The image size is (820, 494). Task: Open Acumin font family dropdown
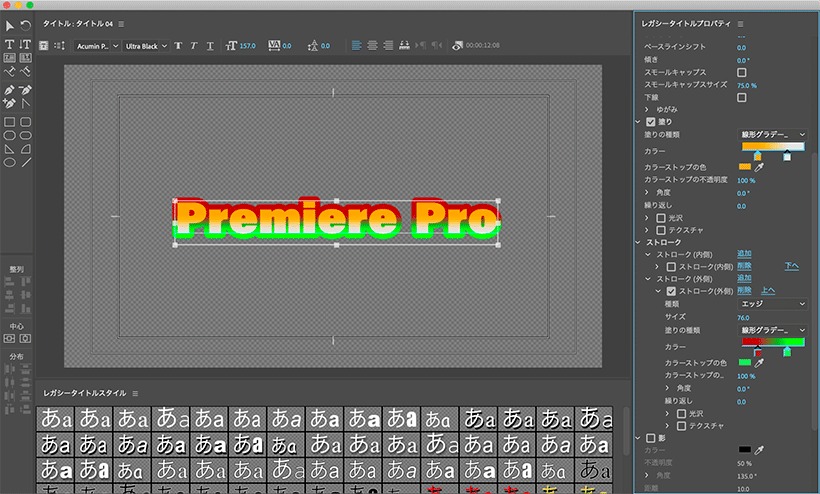[97, 46]
